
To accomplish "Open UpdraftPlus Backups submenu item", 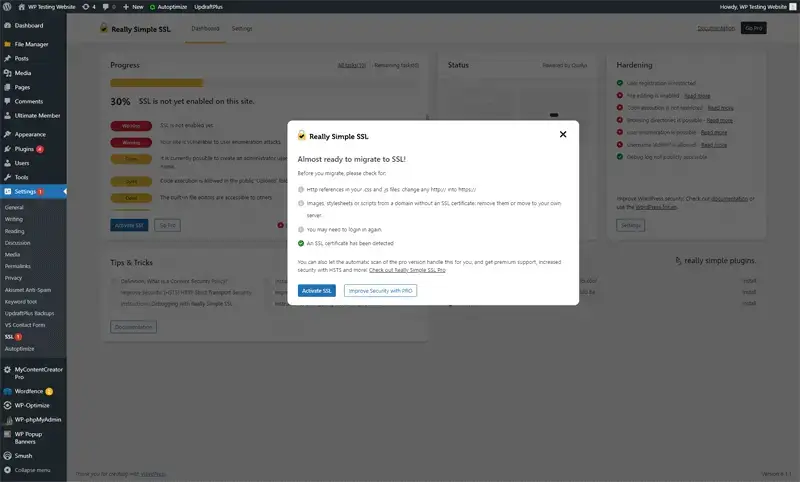I will [29, 313].
